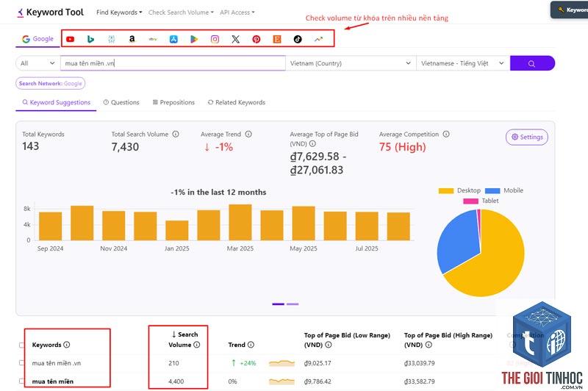
Task: Click the Search Network: Google pill
Action: coord(50,83)
